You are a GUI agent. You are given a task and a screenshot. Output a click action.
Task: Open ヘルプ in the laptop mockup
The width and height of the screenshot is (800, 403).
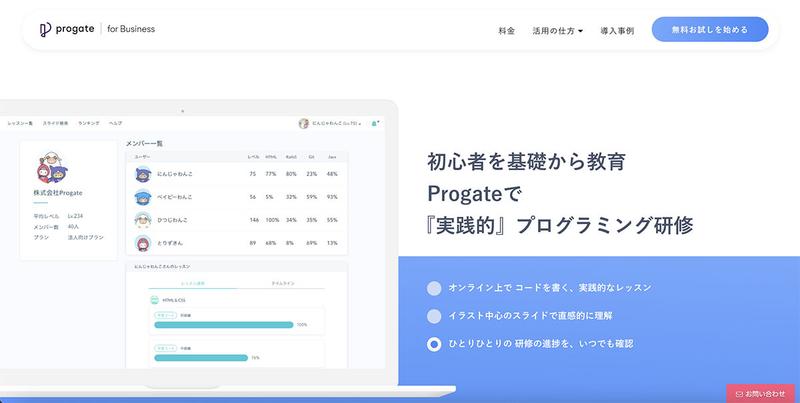point(115,123)
